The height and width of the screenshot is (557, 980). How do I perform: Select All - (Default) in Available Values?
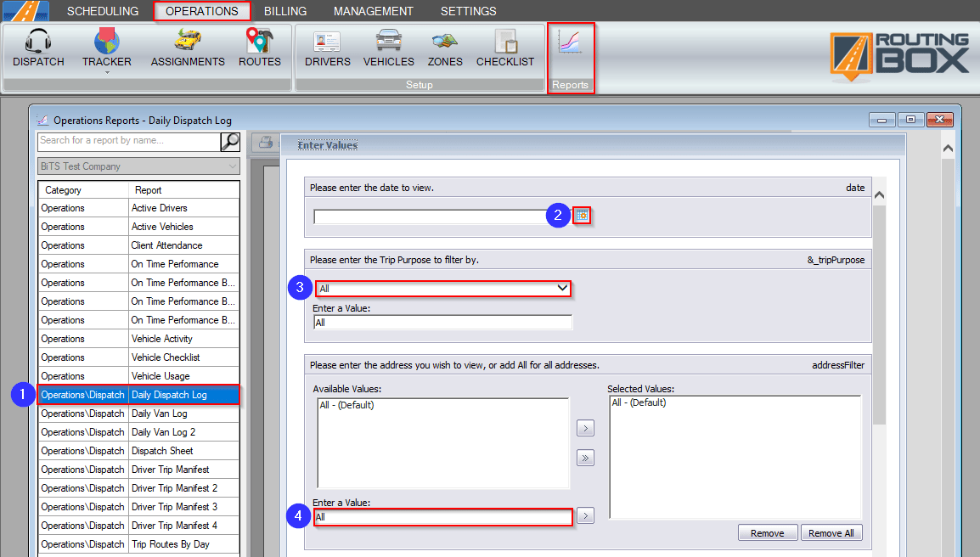(x=346, y=405)
